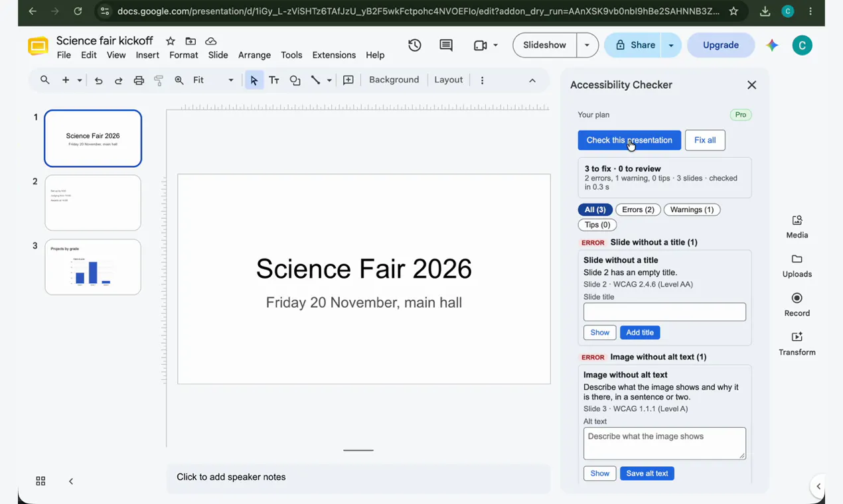Click the move to folder icon
This screenshot has width=843, height=504.
(x=191, y=41)
